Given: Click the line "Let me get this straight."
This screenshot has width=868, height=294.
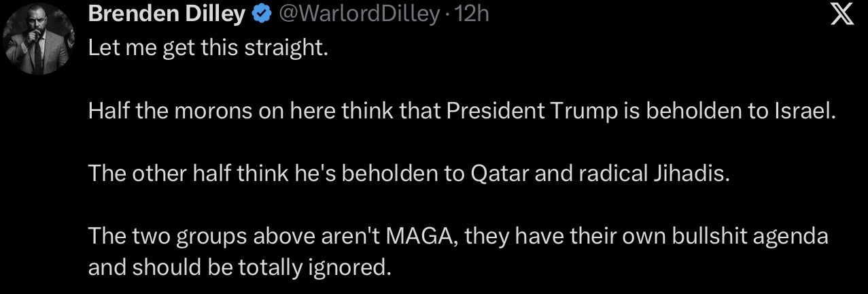Looking at the screenshot, I should tap(208, 50).
